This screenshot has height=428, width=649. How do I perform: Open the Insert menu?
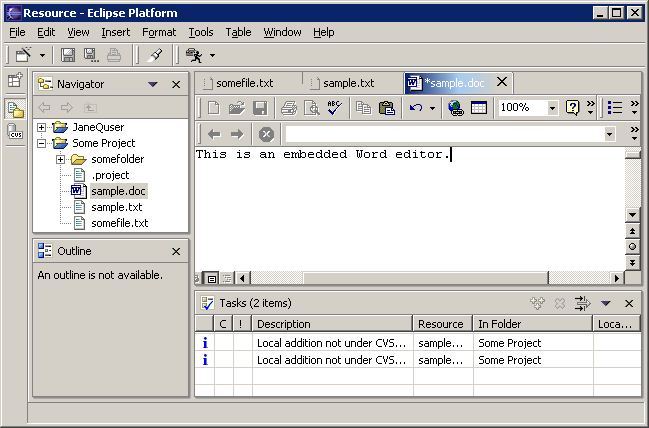click(115, 32)
